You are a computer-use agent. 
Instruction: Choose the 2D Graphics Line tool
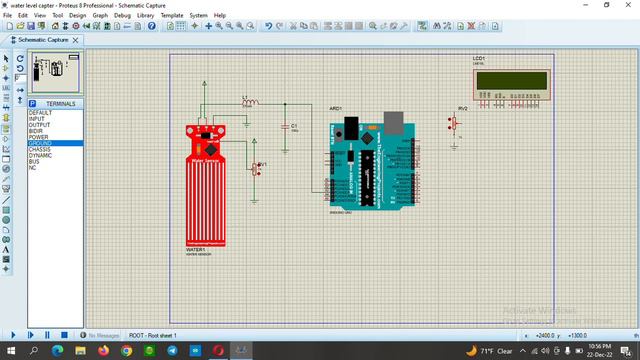click(x=6, y=200)
